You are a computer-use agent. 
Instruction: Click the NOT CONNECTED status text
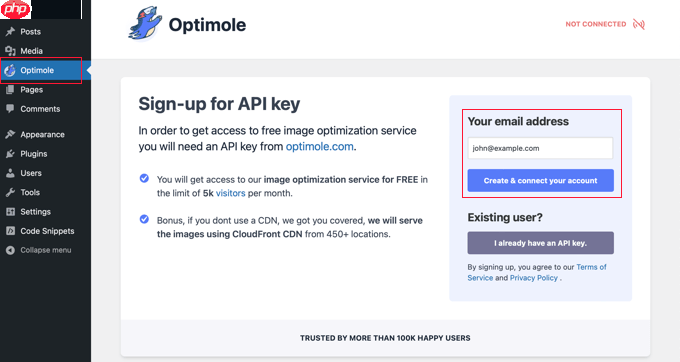[x=596, y=24]
